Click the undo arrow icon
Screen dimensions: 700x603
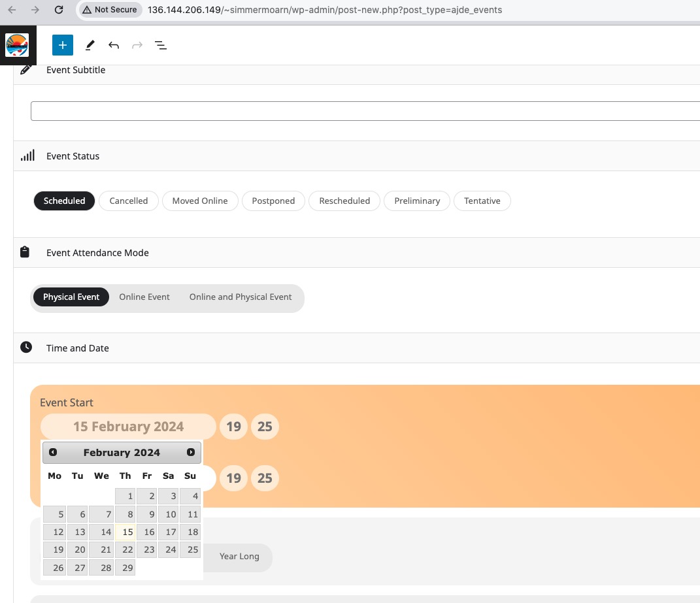113,45
